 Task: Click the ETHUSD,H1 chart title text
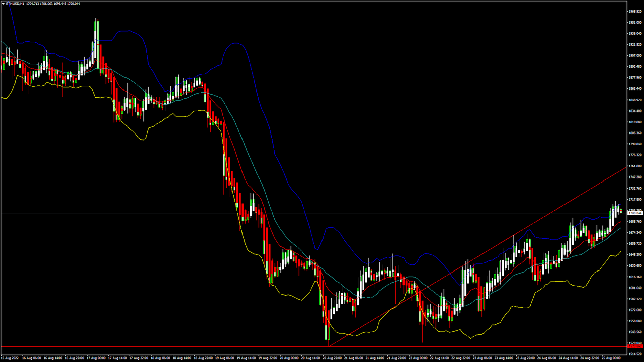click(15, 3)
